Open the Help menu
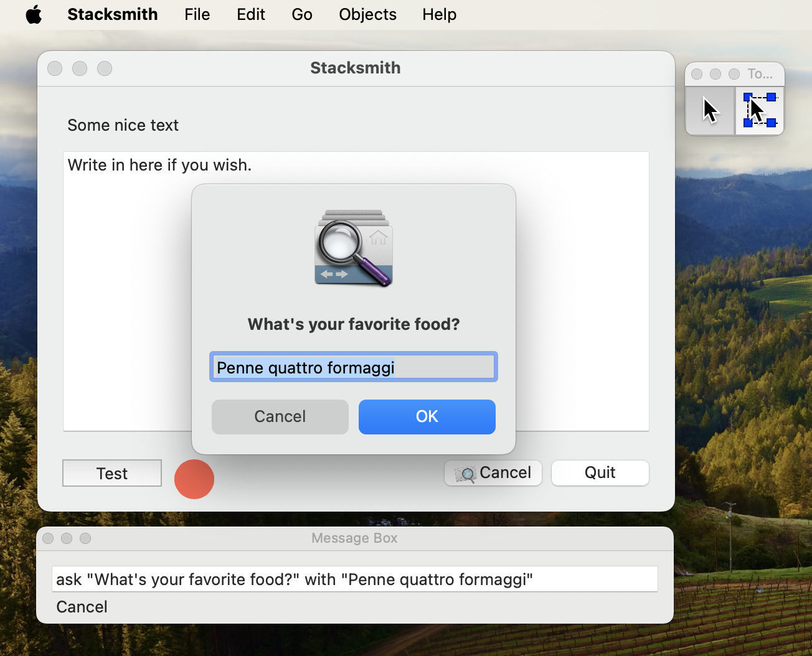Screen dimensions: 812x656 point(440,14)
